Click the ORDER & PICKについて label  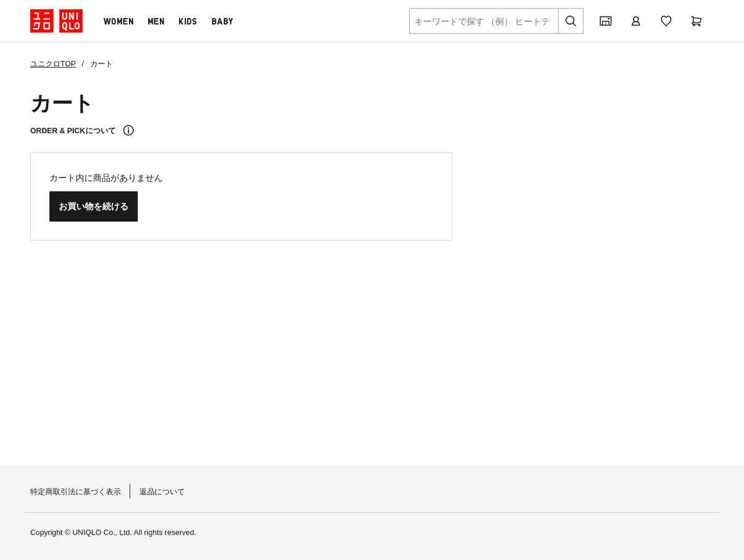coord(73,130)
